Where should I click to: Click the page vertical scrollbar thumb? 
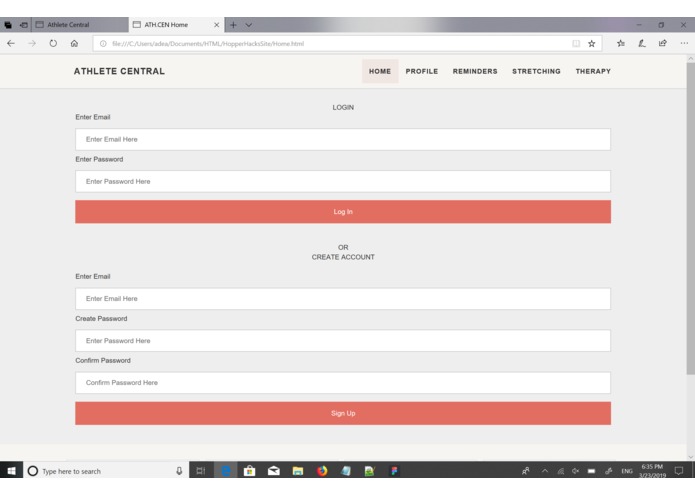[691, 218]
